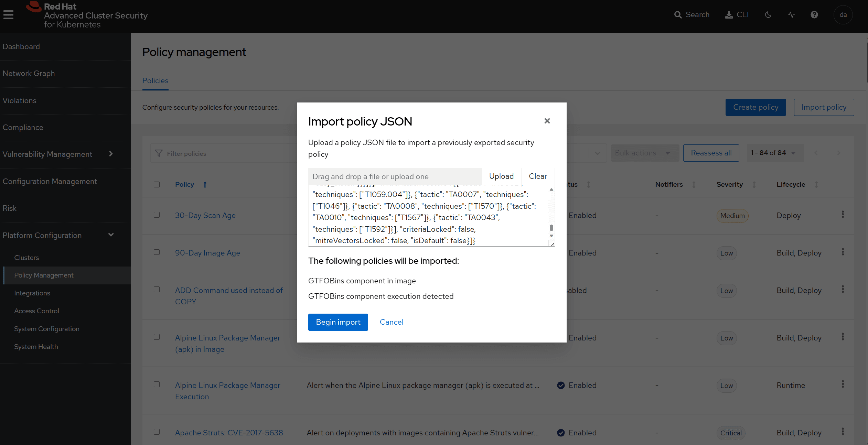Check Alpine Linux apk in Image row
868x445 pixels.
pos(157,337)
